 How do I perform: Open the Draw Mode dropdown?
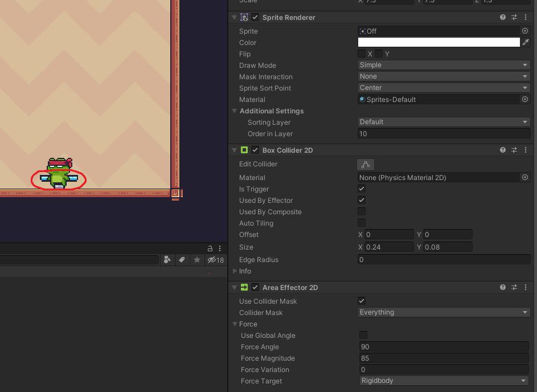(444, 65)
